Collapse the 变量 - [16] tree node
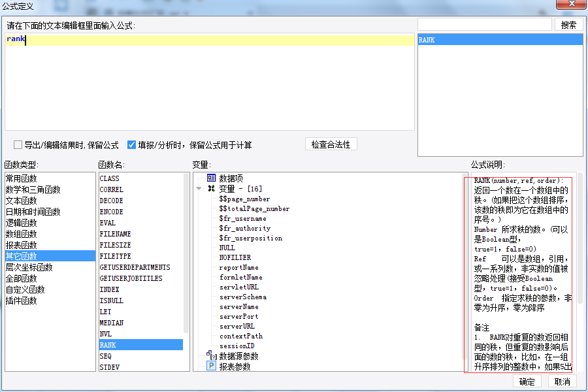 pyautogui.click(x=199, y=188)
